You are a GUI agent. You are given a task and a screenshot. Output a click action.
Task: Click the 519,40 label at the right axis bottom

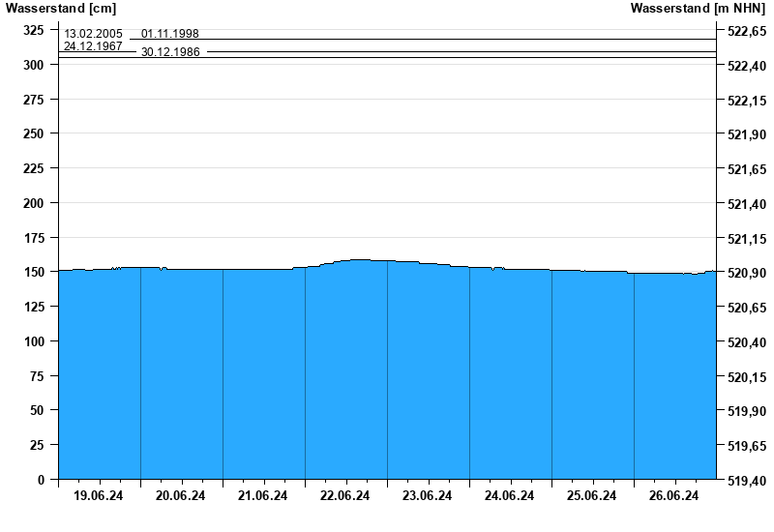746,481
